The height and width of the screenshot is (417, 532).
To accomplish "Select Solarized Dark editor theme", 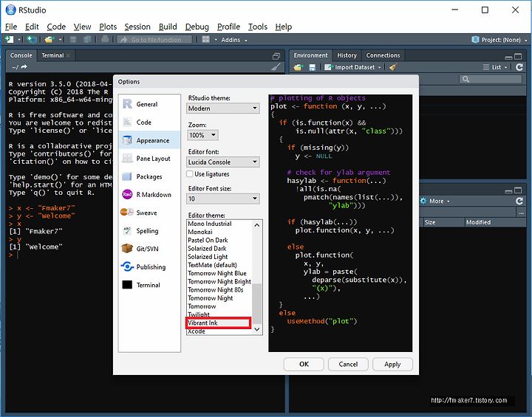I will pyautogui.click(x=219, y=249).
